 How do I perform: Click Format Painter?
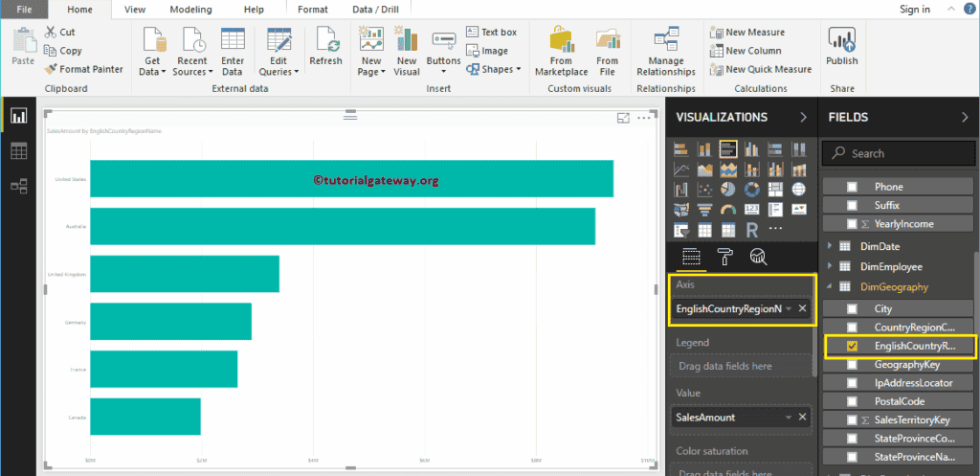click(x=84, y=69)
